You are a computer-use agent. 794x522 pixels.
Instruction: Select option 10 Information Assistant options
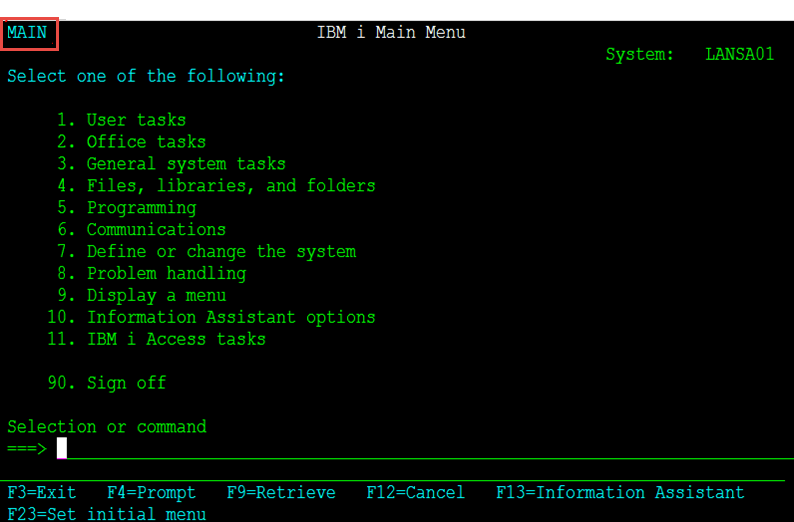pyautogui.click(x=211, y=317)
